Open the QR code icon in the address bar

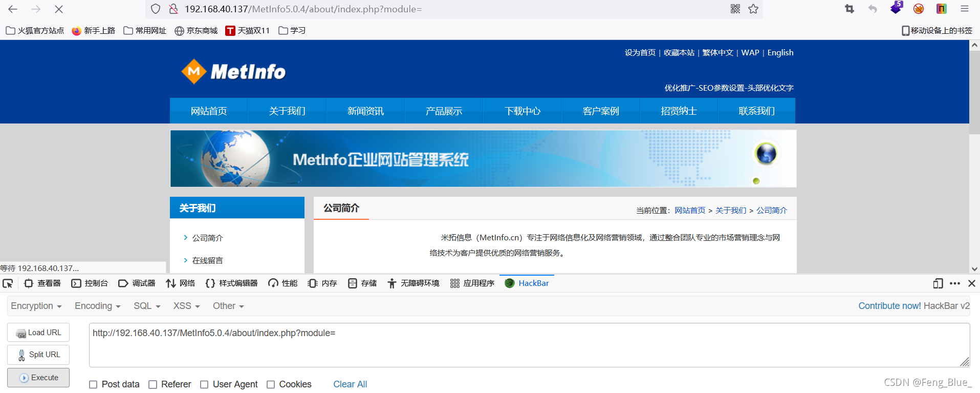coord(735,9)
